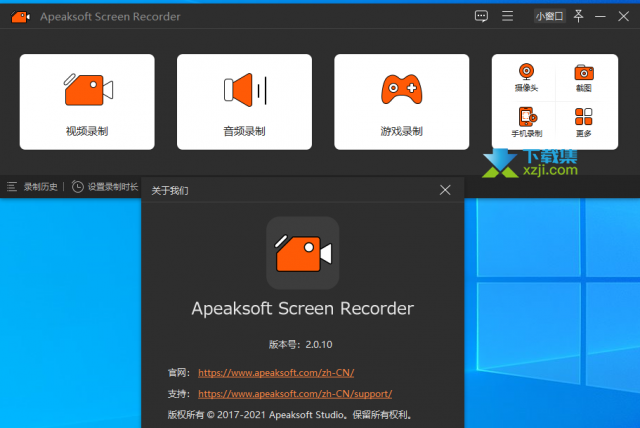The image size is (640, 428).
Task: Open 录制历史 recording history
Action: (x=33, y=187)
